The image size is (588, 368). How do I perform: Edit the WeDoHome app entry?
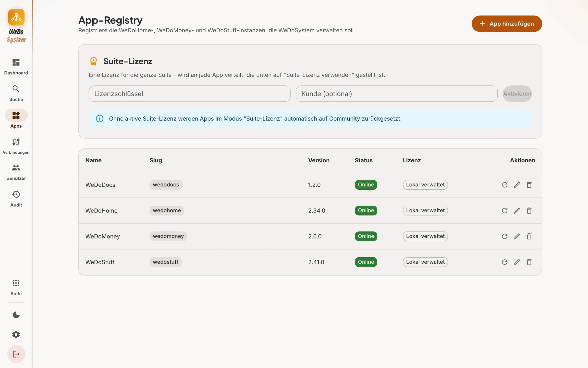point(517,210)
